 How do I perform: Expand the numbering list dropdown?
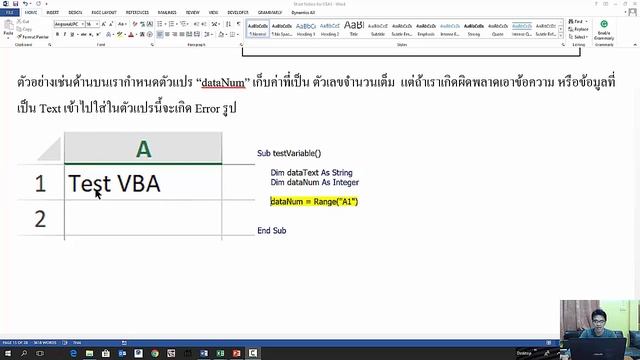177,24
